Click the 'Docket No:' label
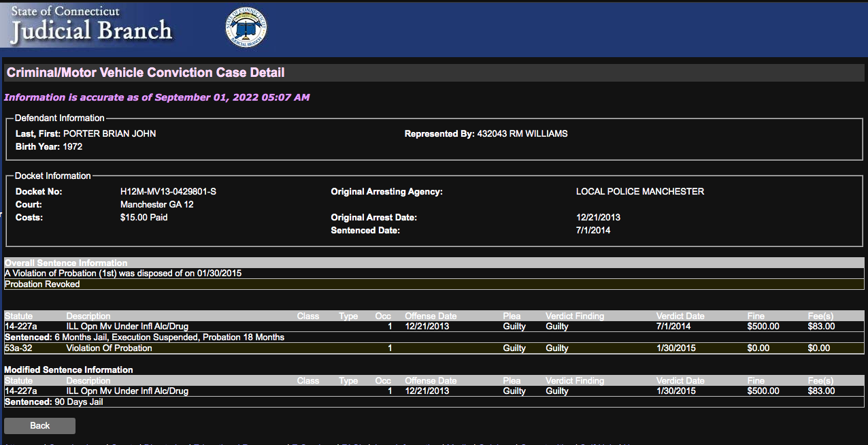 pyautogui.click(x=39, y=192)
